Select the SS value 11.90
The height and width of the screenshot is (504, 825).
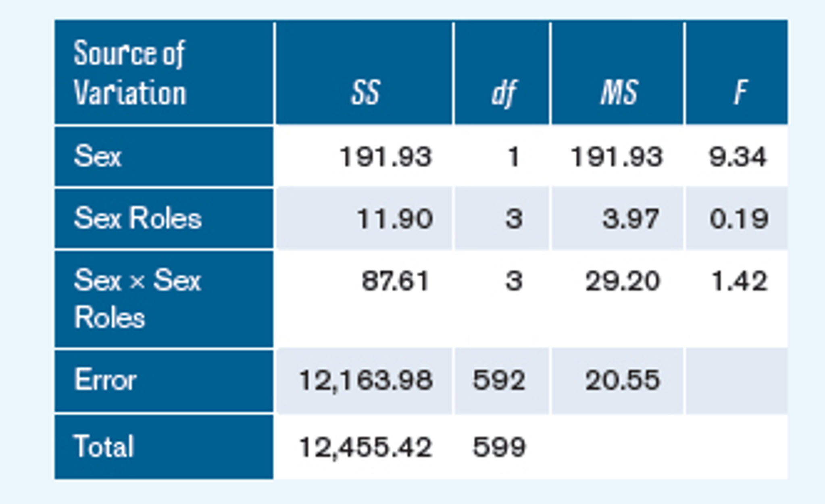click(x=395, y=219)
